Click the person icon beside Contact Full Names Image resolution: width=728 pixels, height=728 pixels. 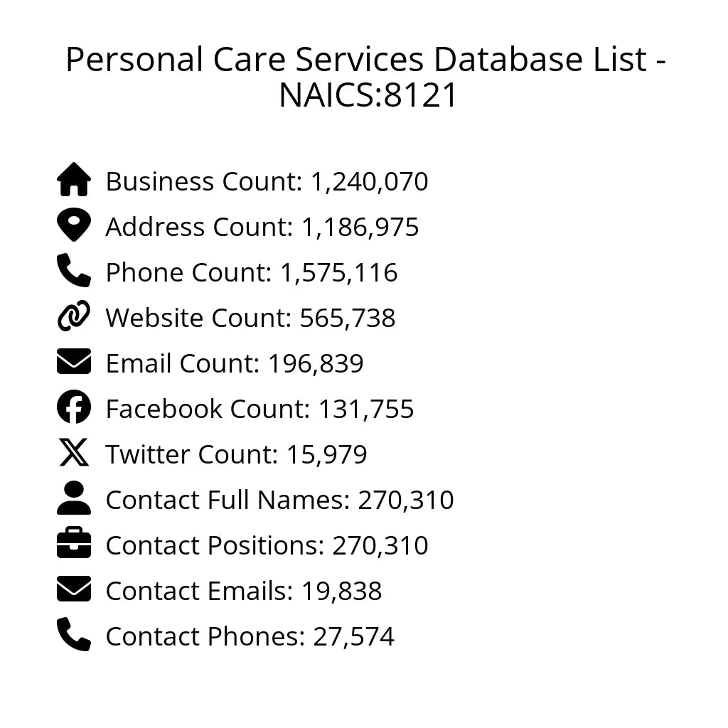pos(74,498)
